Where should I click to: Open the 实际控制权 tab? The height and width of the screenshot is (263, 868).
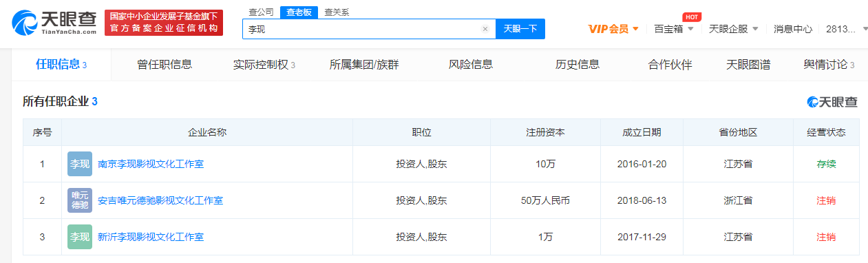[x=264, y=65]
